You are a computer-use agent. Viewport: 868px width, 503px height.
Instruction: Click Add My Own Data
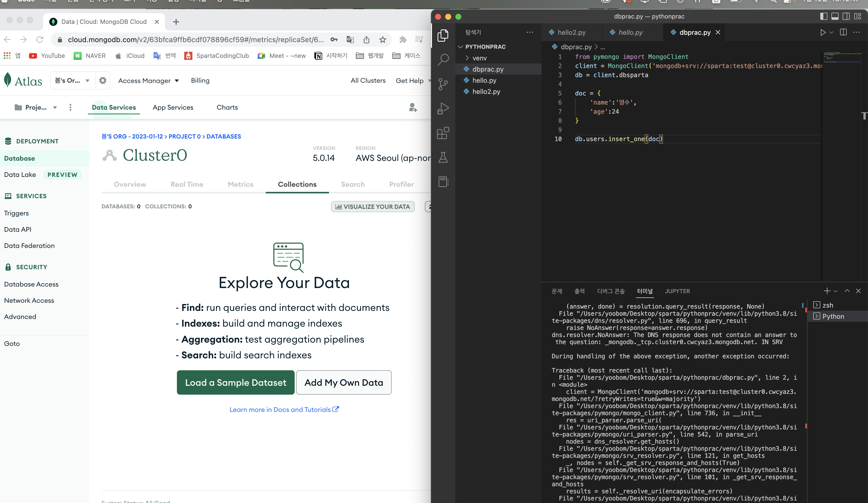pyautogui.click(x=344, y=382)
